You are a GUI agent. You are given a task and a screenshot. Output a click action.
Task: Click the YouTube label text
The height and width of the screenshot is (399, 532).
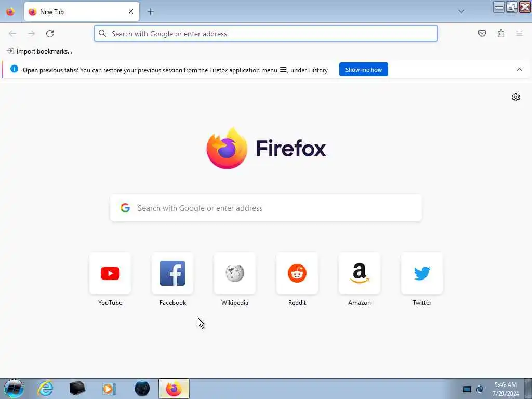(x=110, y=303)
